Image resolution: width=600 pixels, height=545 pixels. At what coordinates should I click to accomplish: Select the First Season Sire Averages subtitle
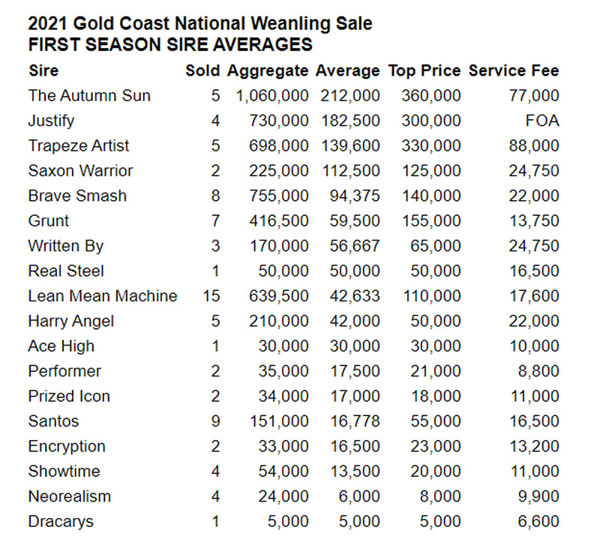[170, 44]
